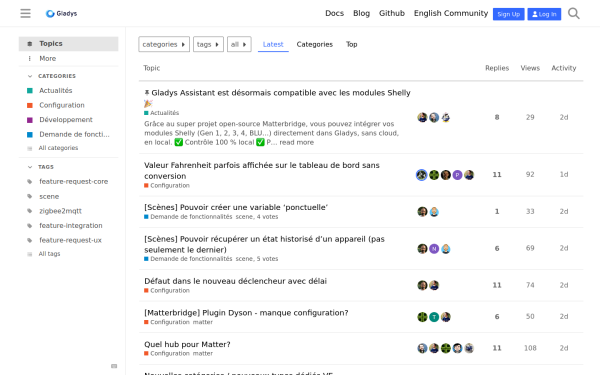Viewport: 600px width, 375px height.
Task: Open Github in the header navigation
Action: click(392, 13)
